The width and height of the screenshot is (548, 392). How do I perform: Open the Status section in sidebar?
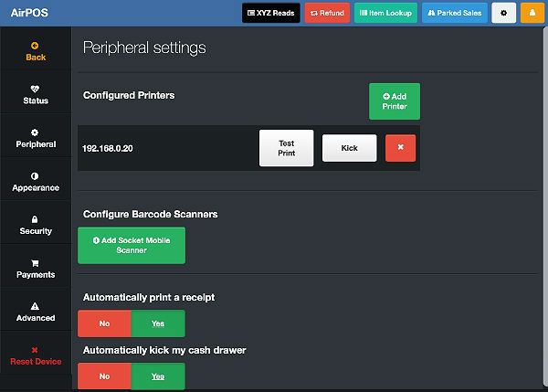pyautogui.click(x=36, y=95)
